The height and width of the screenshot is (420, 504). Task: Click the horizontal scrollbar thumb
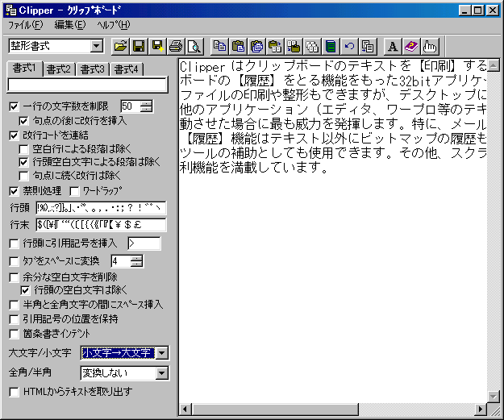pyautogui.click(x=275, y=410)
